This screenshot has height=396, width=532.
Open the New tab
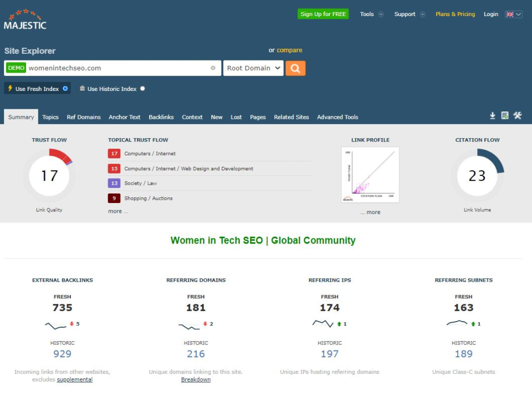click(x=217, y=117)
